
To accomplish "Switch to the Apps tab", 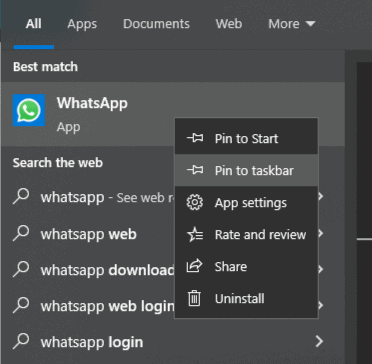I will click(x=82, y=24).
